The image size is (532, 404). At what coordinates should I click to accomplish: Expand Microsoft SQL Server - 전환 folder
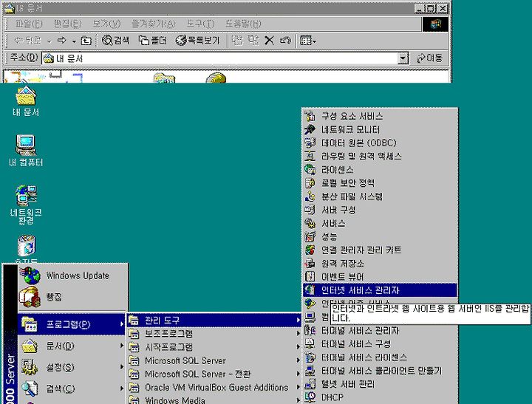point(214,374)
